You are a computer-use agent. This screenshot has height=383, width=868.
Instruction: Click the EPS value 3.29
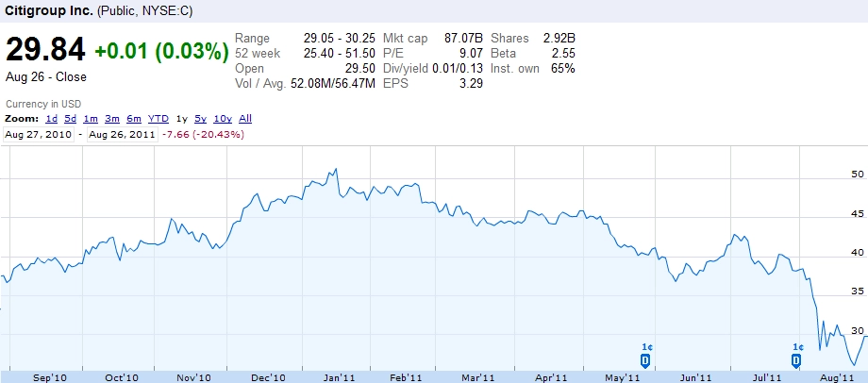click(471, 84)
